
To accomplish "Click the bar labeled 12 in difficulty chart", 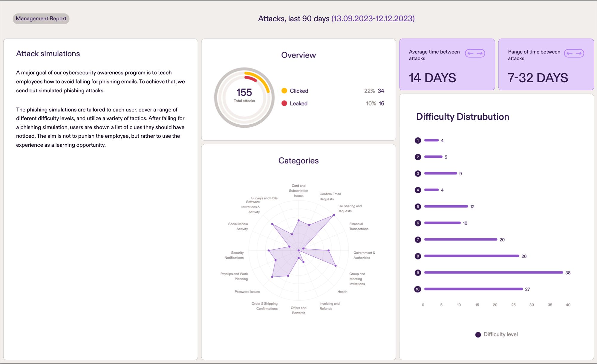I will [x=446, y=206].
